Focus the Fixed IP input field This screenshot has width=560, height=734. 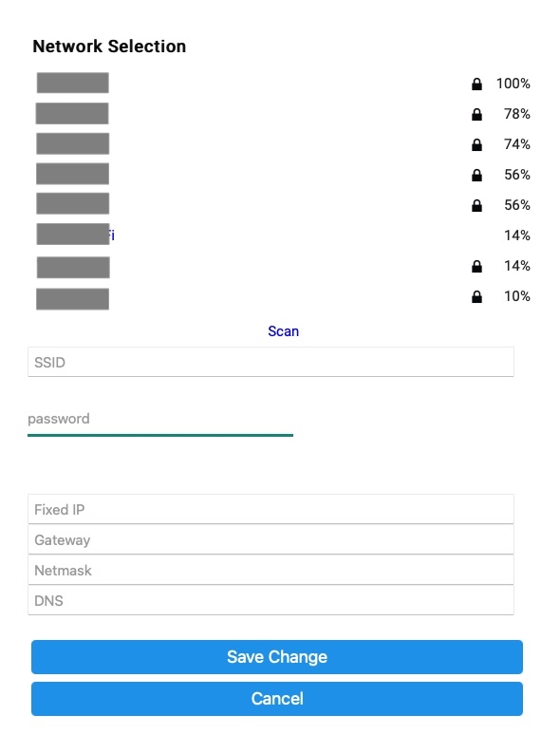coord(271,509)
